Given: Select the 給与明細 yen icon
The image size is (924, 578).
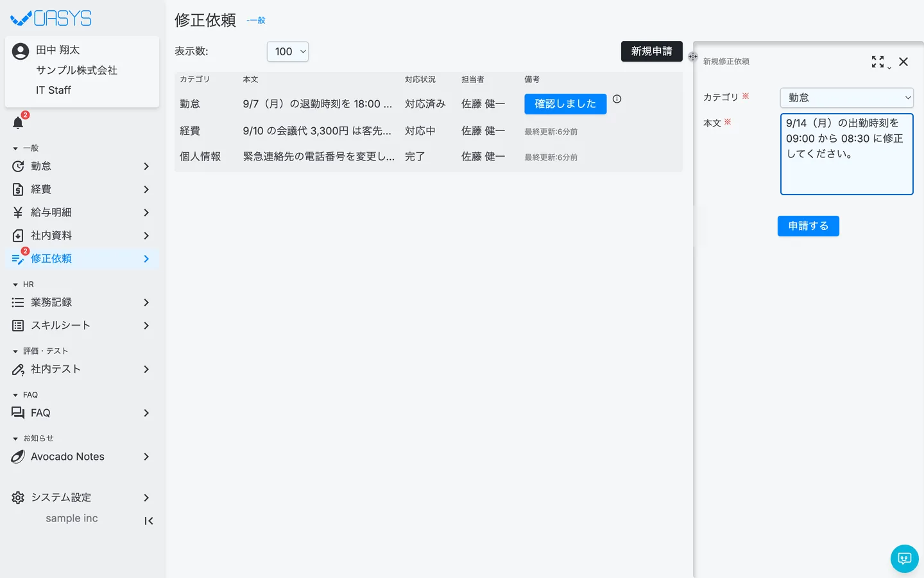Looking at the screenshot, I should click(18, 213).
